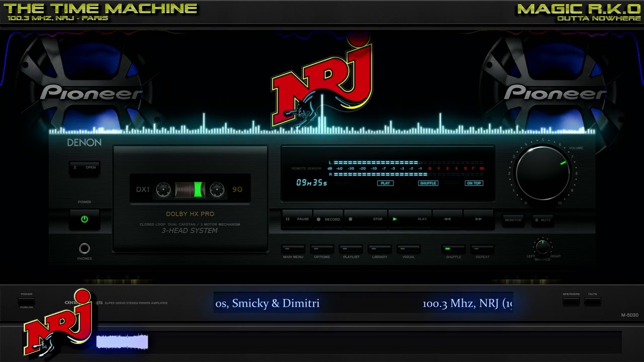Hit the Play button on the deck

[x=410, y=219]
